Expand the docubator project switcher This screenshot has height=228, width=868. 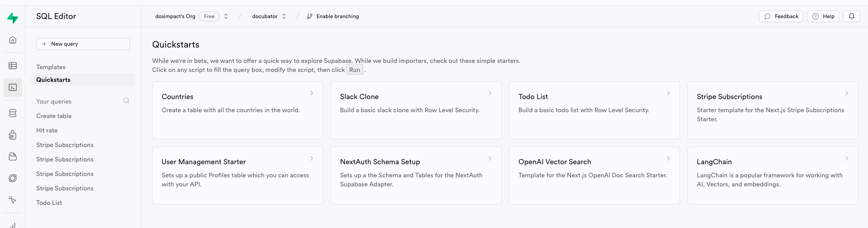284,16
